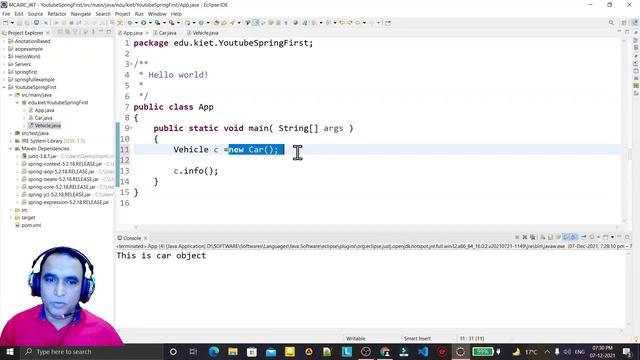Click the Chrome icon in taskbar

point(385,351)
